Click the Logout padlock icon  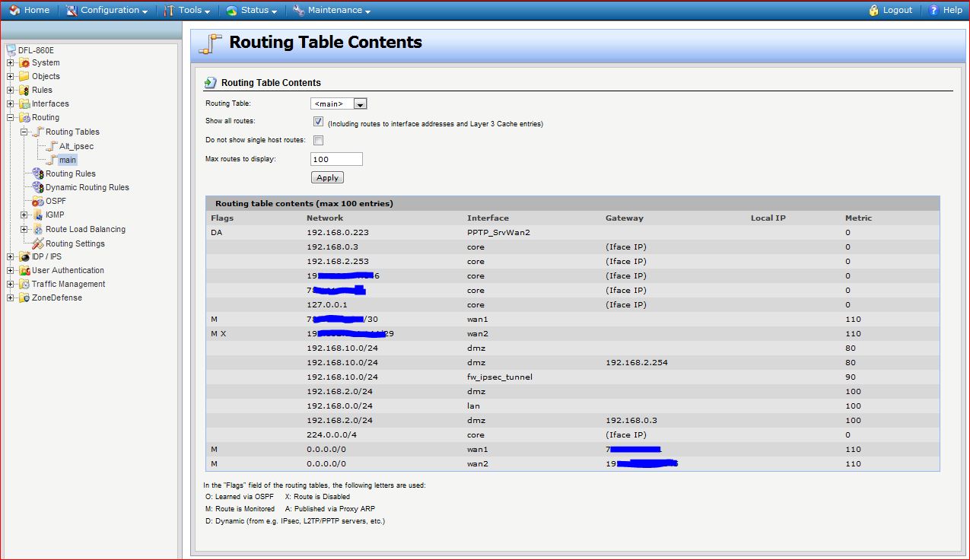pos(874,10)
